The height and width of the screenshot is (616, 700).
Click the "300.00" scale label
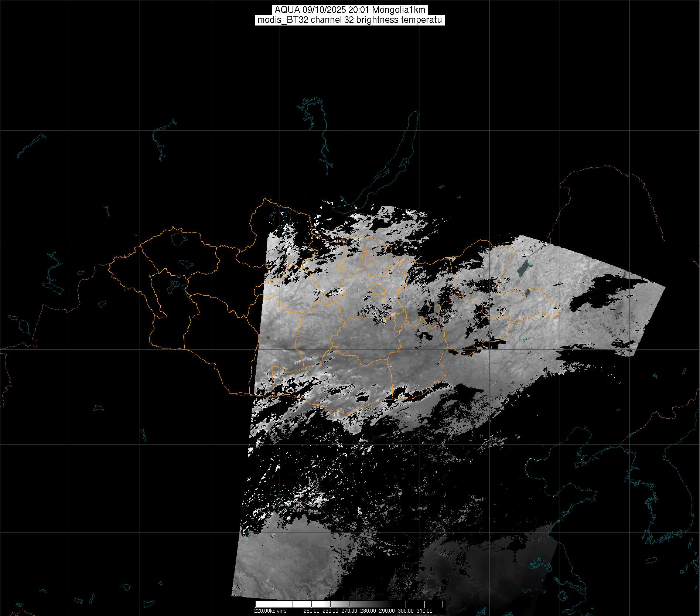tap(406, 611)
